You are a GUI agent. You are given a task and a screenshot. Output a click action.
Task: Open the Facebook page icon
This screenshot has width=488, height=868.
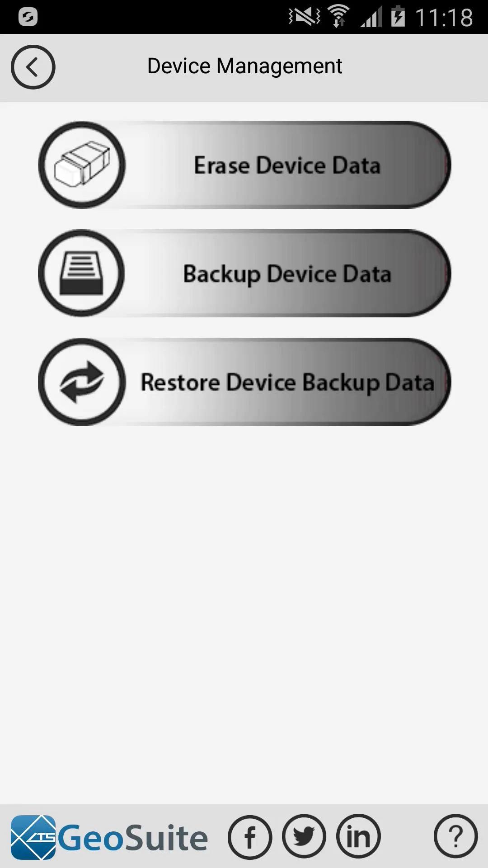point(250,837)
